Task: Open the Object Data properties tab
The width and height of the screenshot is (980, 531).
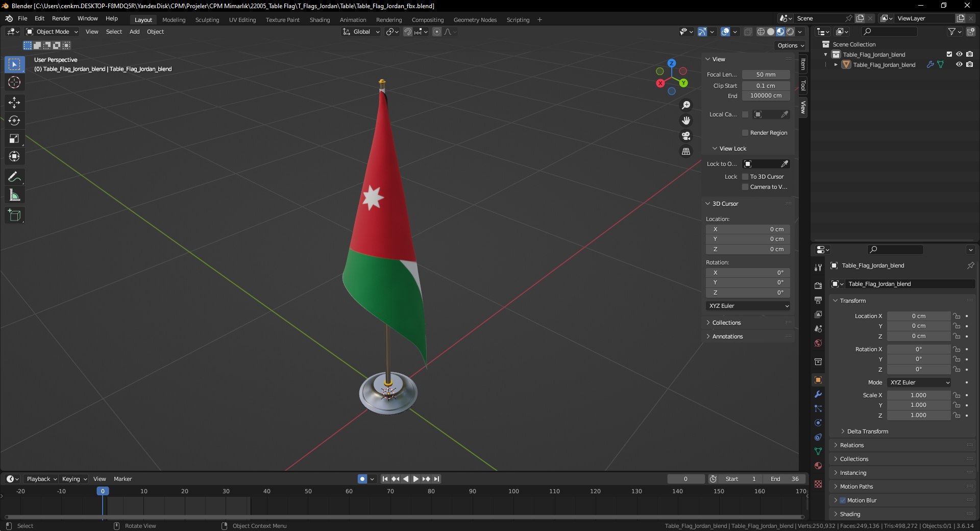Action: pos(818,451)
